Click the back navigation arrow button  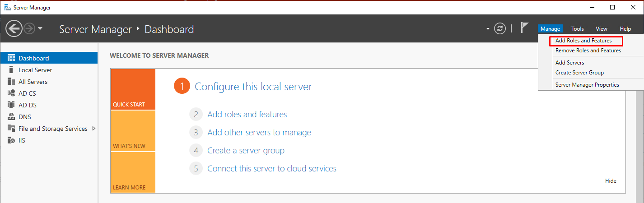point(14,29)
